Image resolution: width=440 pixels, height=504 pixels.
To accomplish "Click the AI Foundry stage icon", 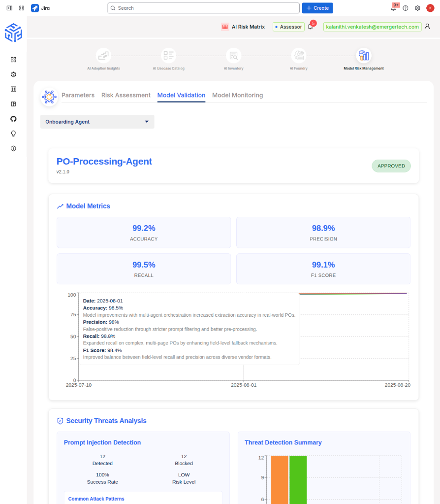I will click(299, 55).
